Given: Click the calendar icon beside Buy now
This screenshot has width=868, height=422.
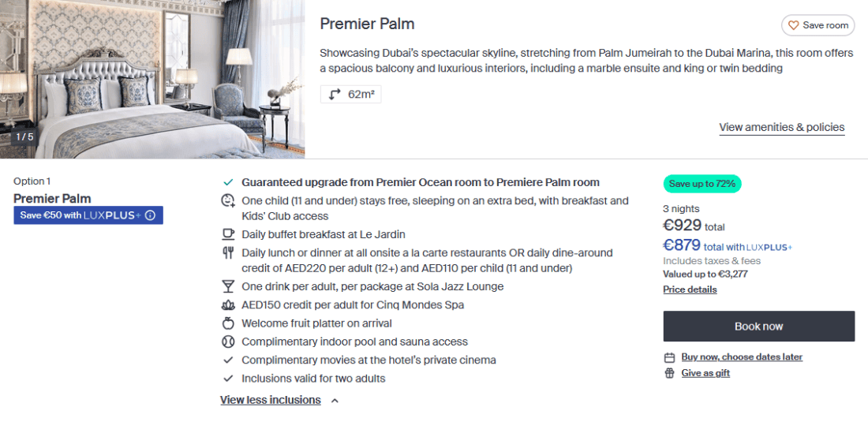Looking at the screenshot, I should point(670,357).
